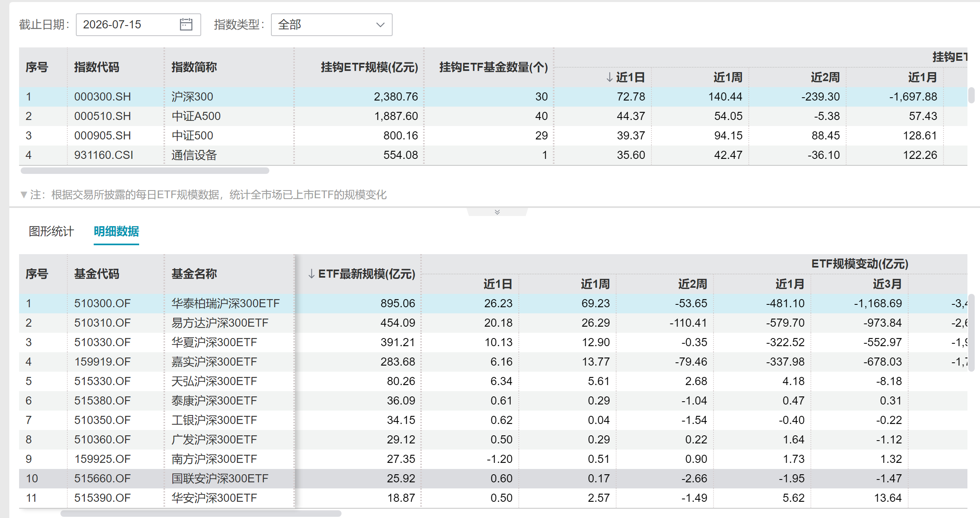Viewport: 980px width, 518px height.
Task: Click the 基金代码 column header
Action: click(x=97, y=274)
